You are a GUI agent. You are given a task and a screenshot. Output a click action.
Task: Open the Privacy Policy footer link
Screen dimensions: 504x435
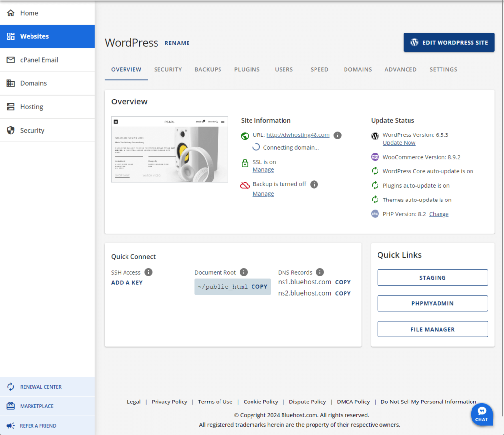(169, 402)
